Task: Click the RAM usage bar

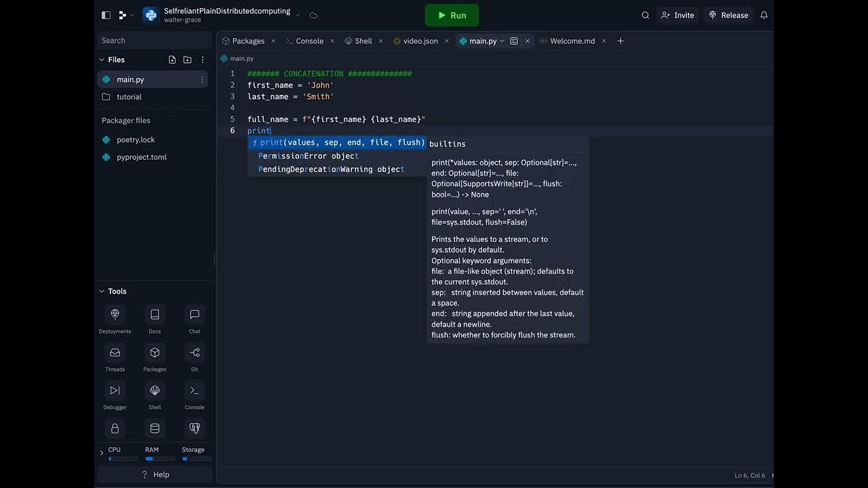Action: pyautogui.click(x=159, y=459)
